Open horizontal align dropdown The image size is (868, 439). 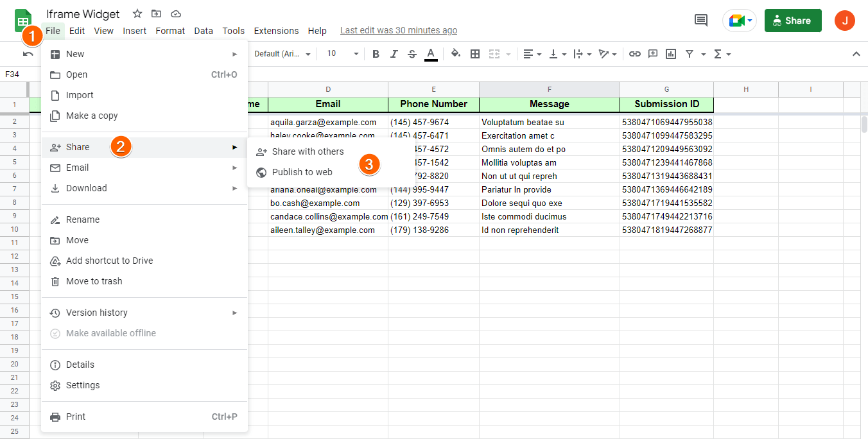[532, 54]
